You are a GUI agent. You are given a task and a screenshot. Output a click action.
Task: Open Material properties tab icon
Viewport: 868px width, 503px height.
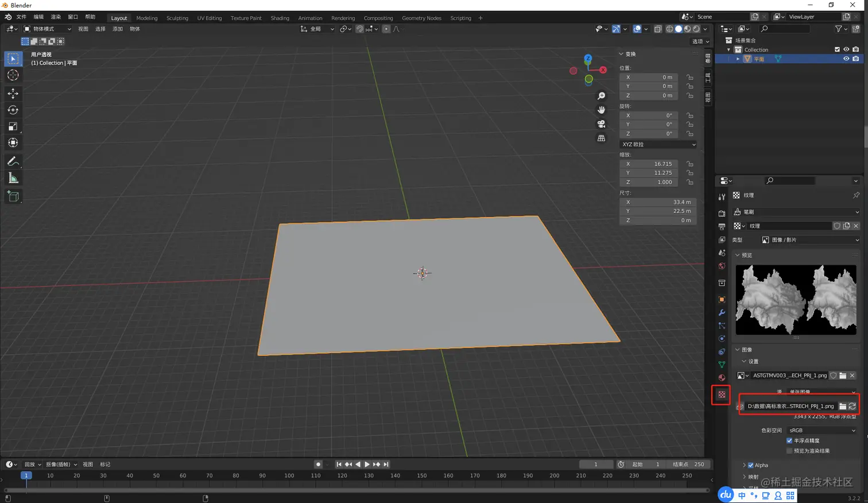click(x=722, y=378)
